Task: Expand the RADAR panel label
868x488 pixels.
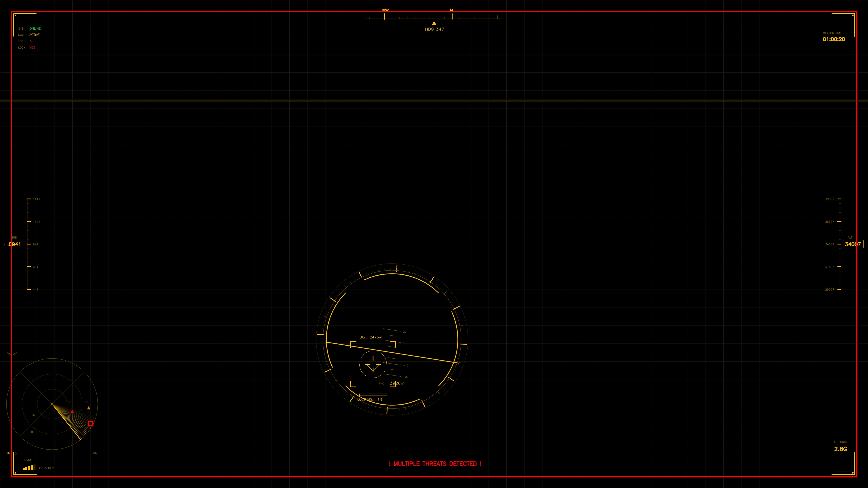Action: point(12,354)
